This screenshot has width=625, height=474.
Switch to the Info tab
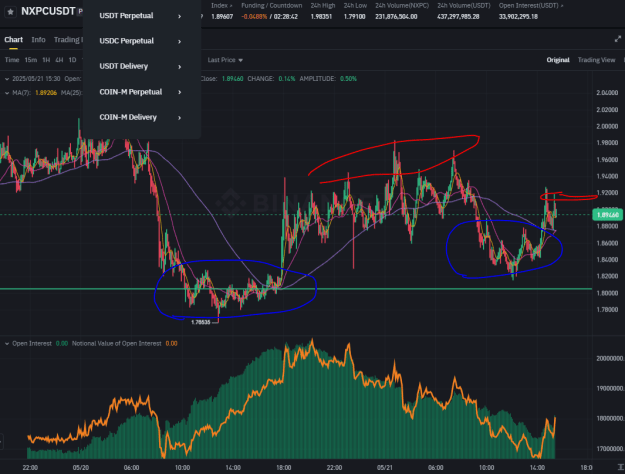click(38, 39)
